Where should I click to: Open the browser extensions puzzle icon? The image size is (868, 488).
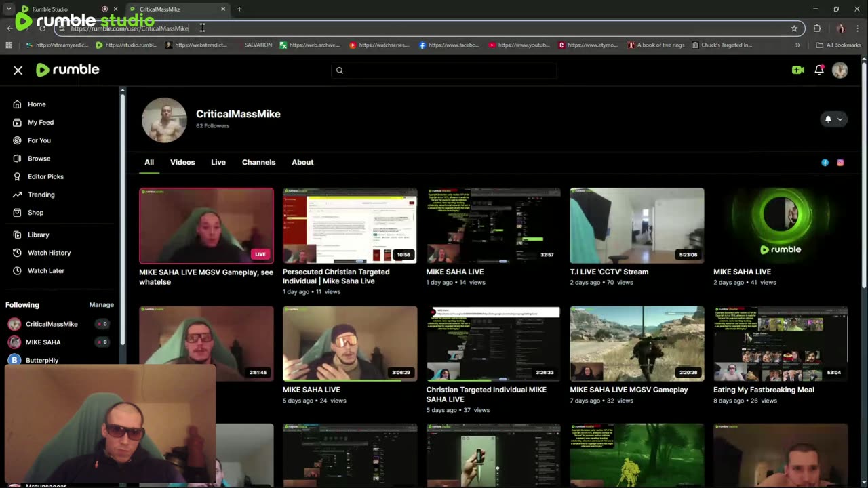coord(817,28)
